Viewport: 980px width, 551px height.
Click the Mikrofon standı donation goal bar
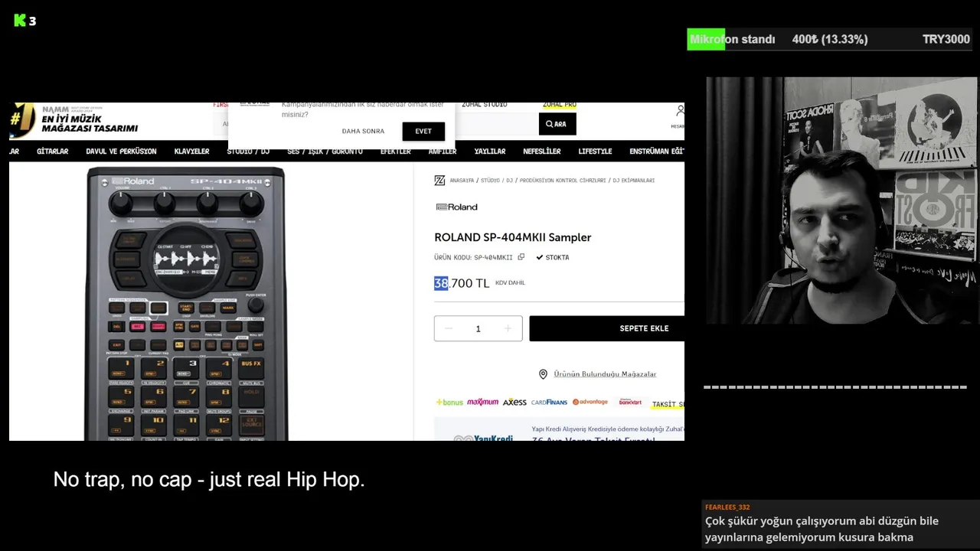830,39
